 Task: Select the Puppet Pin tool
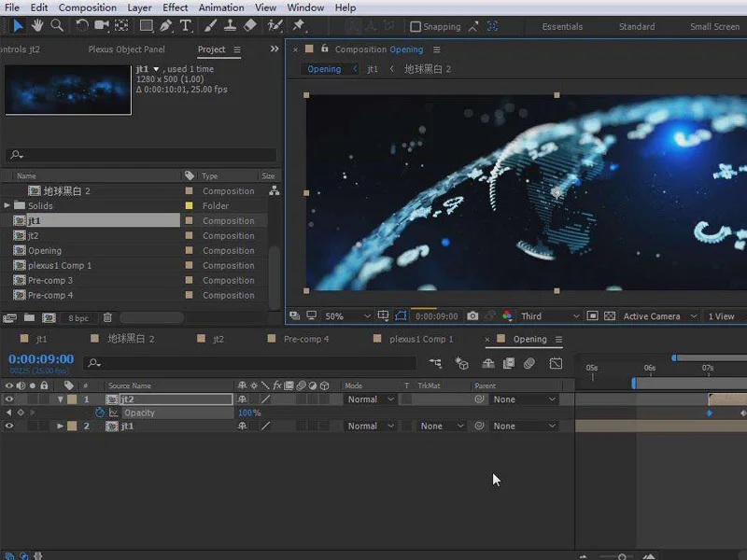click(299, 25)
